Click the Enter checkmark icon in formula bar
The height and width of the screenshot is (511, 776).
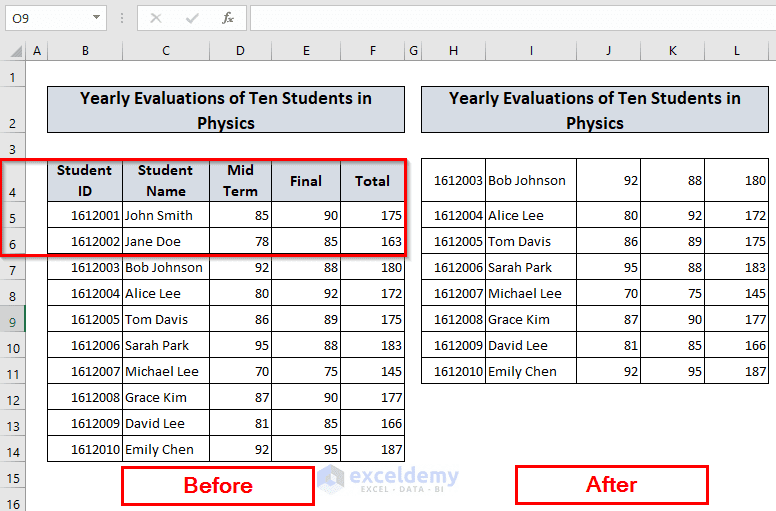(192, 18)
